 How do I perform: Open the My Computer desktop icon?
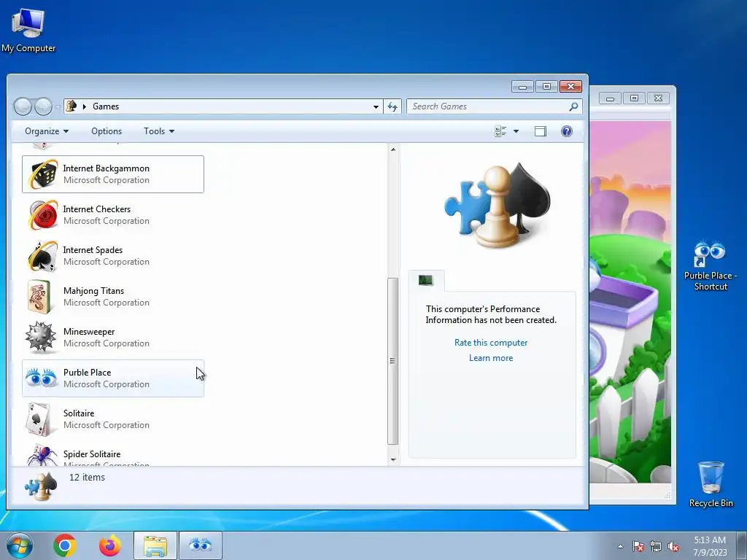(x=28, y=30)
